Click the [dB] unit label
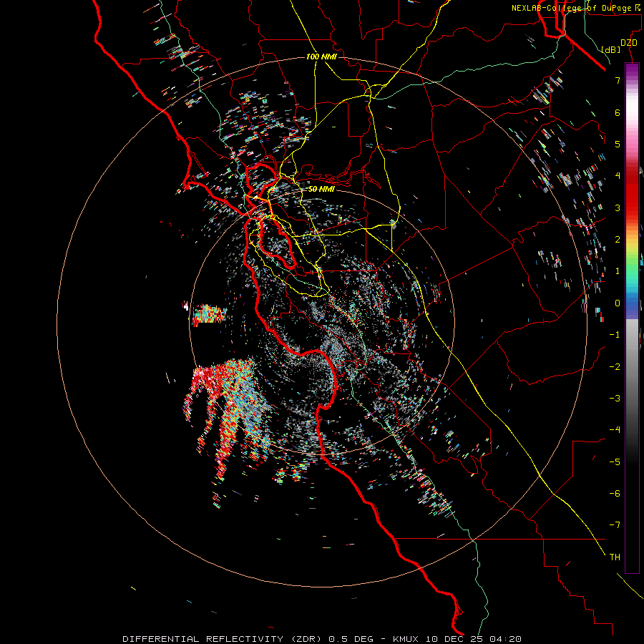The height and width of the screenshot is (644, 644). pos(610,49)
